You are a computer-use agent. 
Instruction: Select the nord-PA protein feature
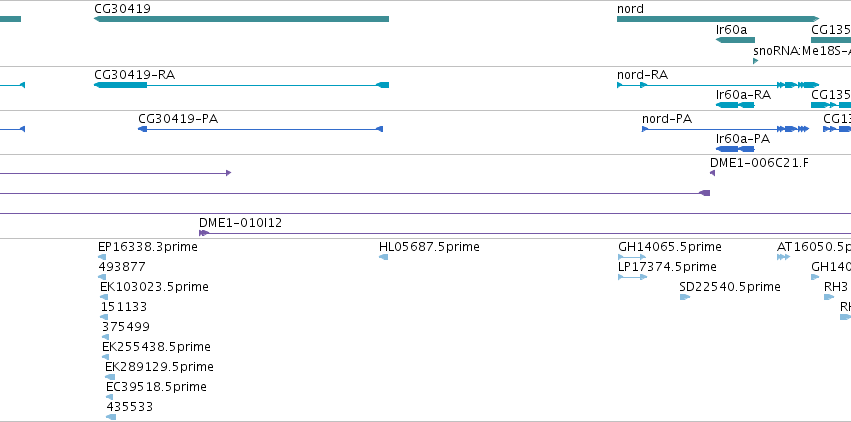tap(726, 129)
